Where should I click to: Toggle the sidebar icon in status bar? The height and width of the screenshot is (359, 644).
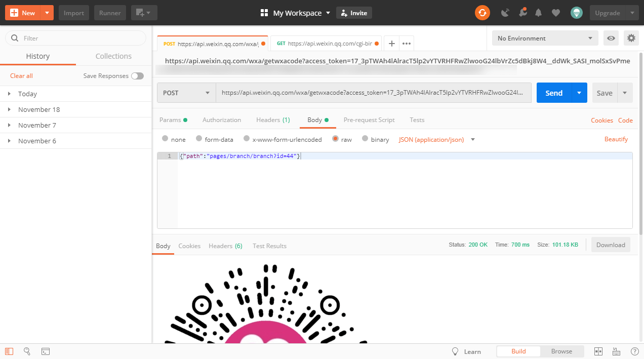coord(9,351)
